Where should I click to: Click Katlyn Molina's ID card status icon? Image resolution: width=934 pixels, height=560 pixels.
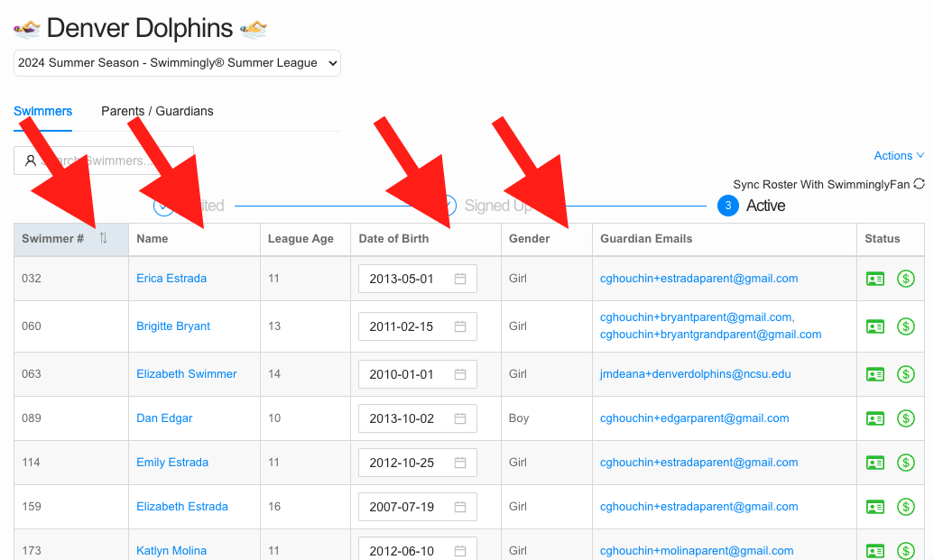click(875, 551)
